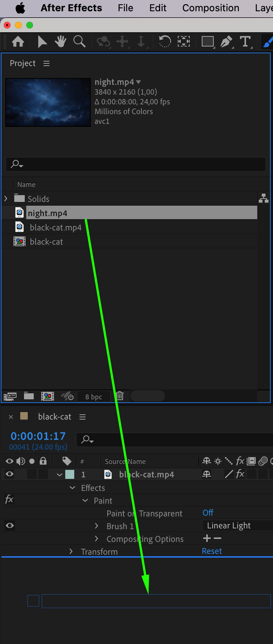Click the Home icon in toolbar
273x644 pixels.
(x=18, y=41)
